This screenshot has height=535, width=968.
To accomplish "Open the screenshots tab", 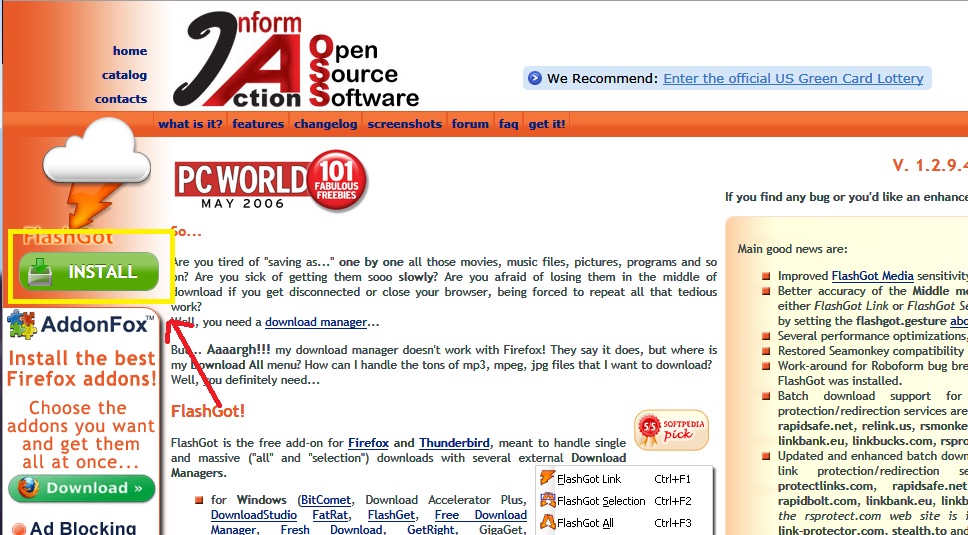I will [404, 123].
